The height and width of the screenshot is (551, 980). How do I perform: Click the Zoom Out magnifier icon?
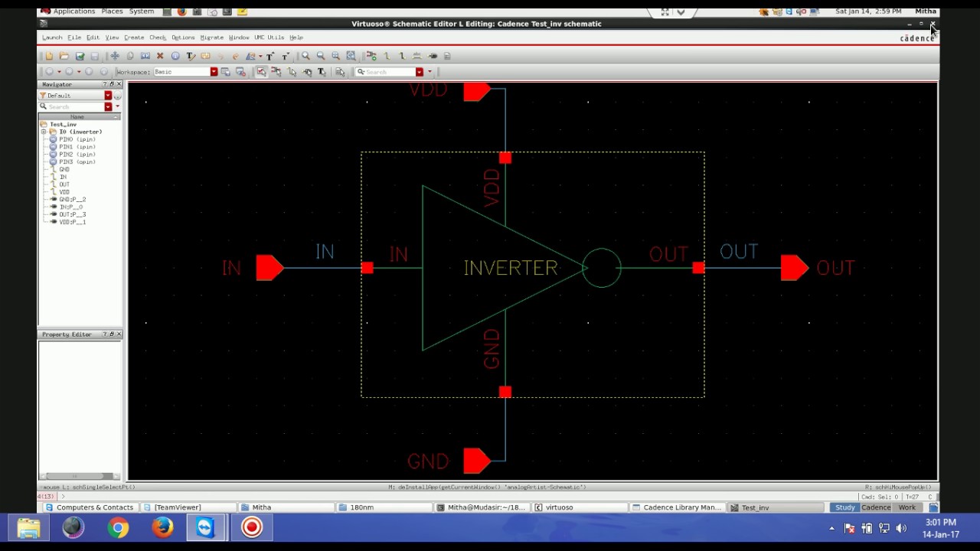click(x=321, y=56)
